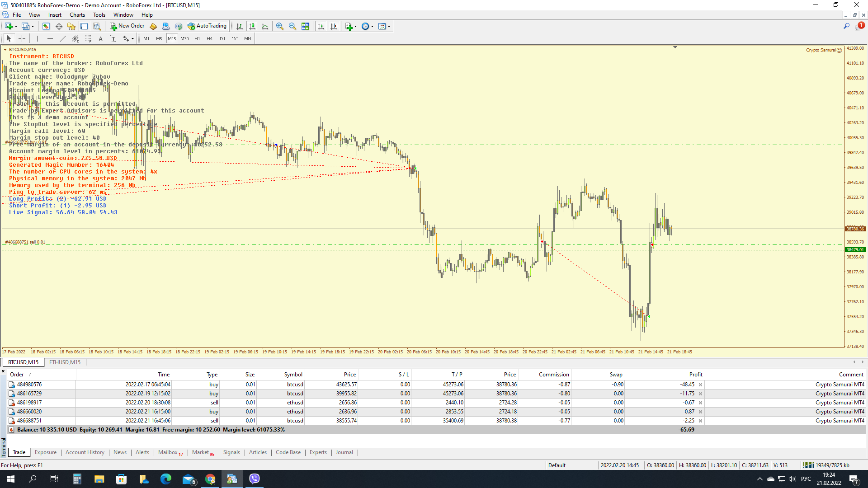Image resolution: width=868 pixels, height=488 pixels.
Task: Select the Text Label tool
Action: pyautogui.click(x=113, y=38)
